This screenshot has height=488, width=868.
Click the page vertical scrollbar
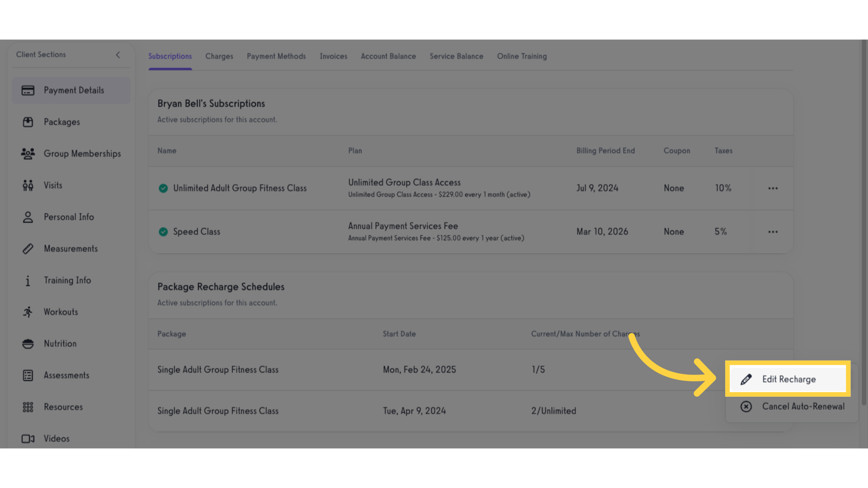click(x=864, y=221)
